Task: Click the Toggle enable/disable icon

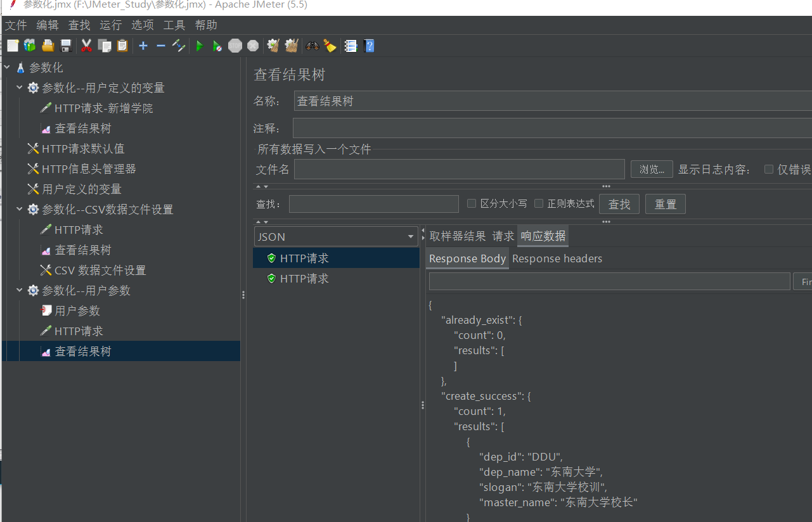Action: pos(179,46)
